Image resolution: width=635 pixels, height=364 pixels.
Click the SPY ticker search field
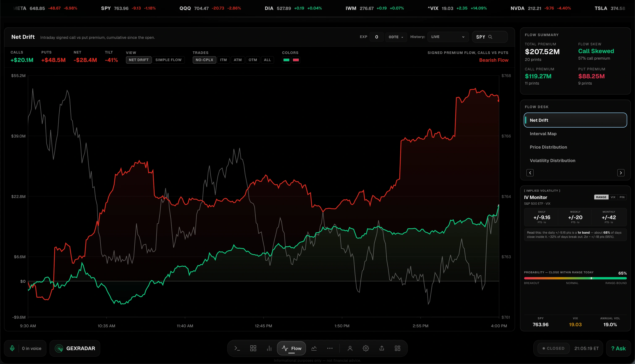490,37
